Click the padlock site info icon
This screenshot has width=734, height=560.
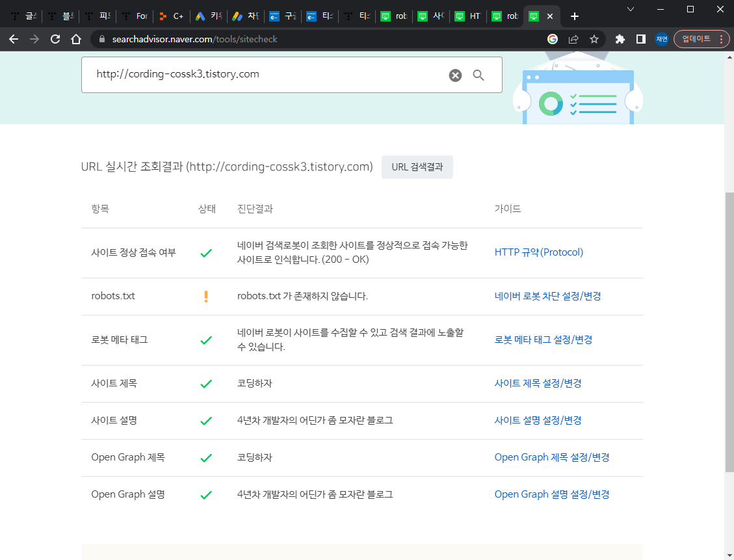[101, 39]
